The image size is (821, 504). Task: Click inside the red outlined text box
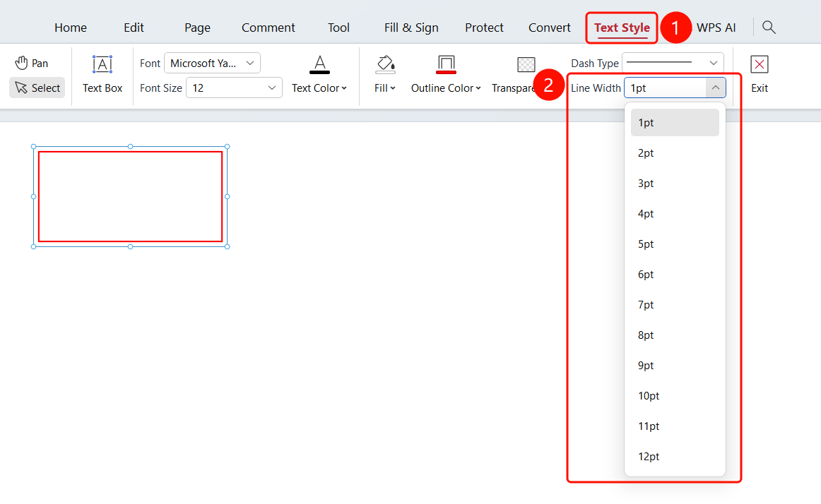pyautogui.click(x=131, y=197)
